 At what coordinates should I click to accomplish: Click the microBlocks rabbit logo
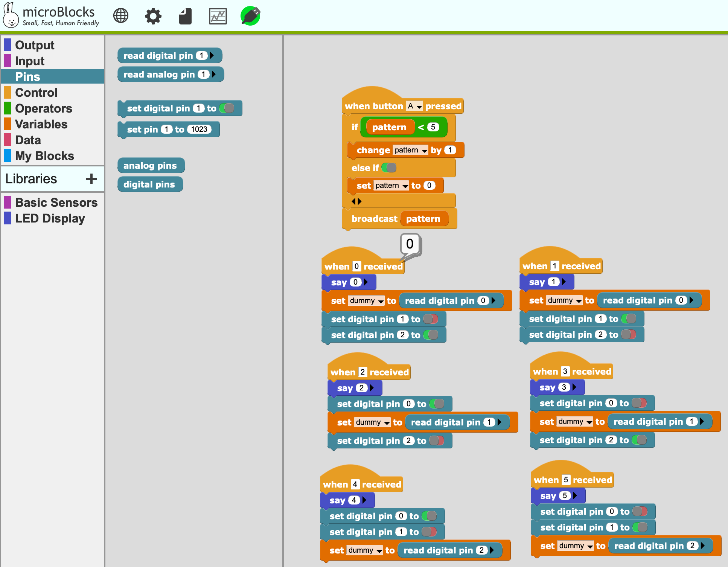[x=11, y=15]
